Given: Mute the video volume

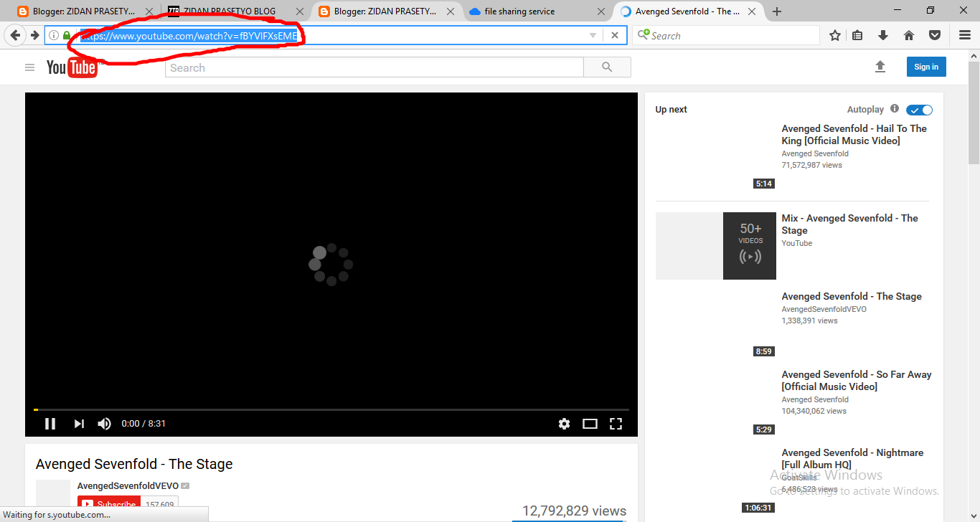Looking at the screenshot, I should pyautogui.click(x=105, y=424).
